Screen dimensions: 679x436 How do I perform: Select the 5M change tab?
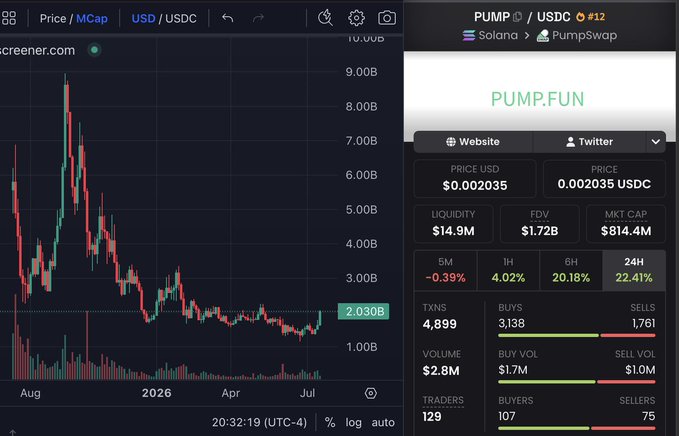(x=445, y=270)
